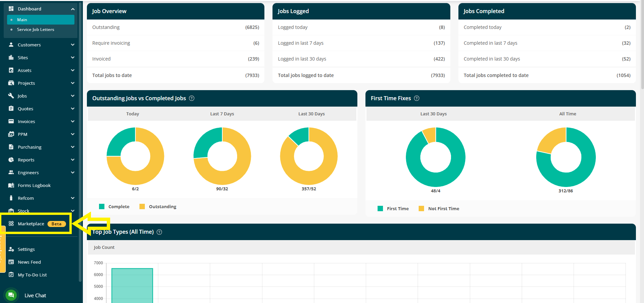Image resolution: width=644 pixels, height=303 pixels.
Task: Click the Projects icon in sidebar
Action: coord(11,83)
